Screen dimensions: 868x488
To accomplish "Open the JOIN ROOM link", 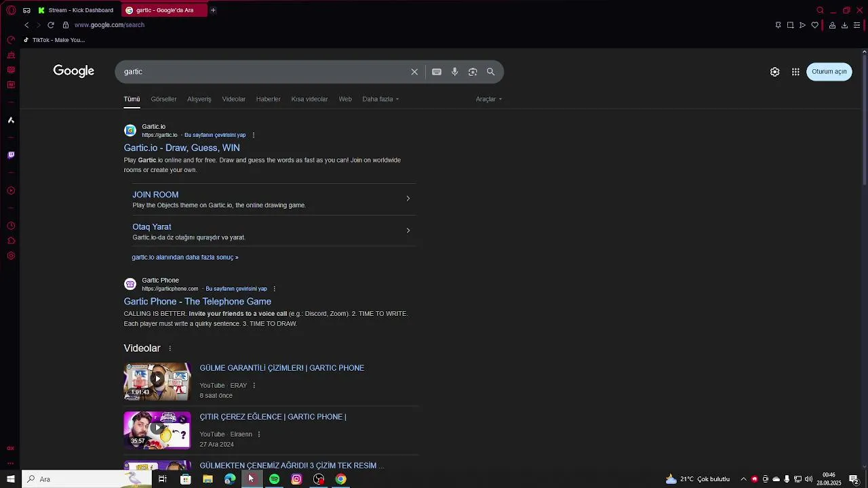I will 155,195.
